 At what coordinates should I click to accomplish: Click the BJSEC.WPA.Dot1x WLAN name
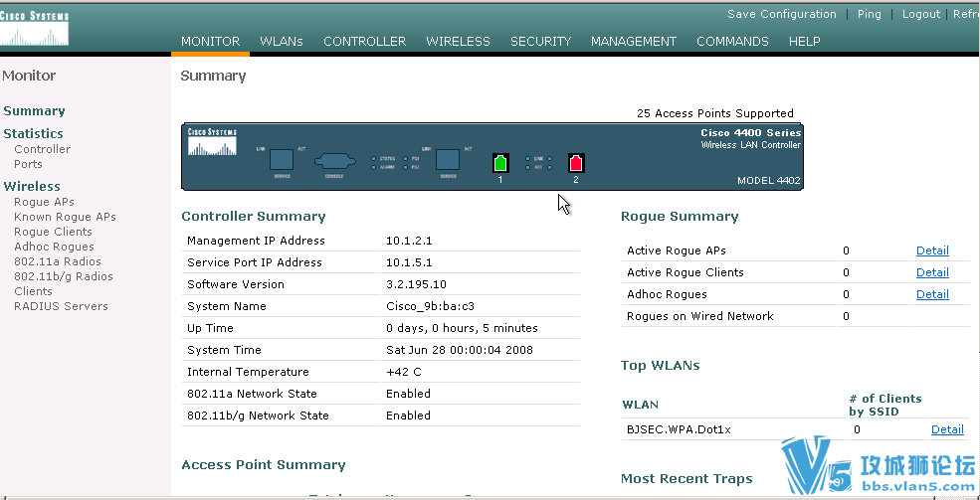679,429
